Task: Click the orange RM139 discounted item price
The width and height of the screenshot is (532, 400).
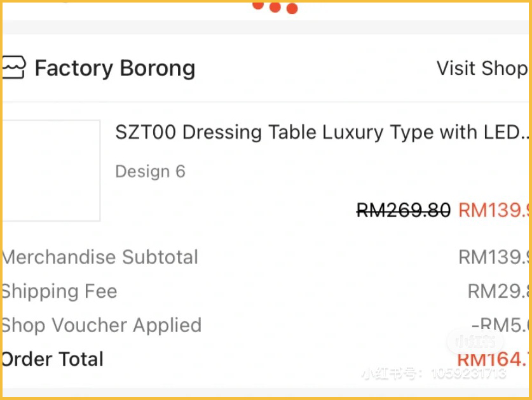Action: pos(494,210)
